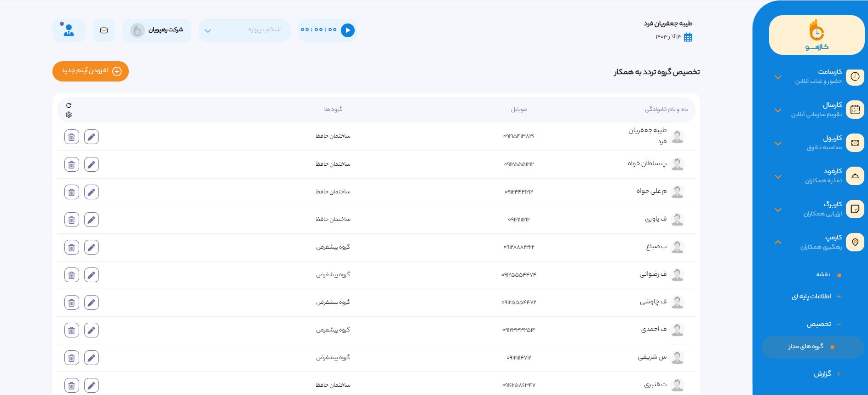Edit the row for ب صباغ
The width and height of the screenshot is (868, 395).
pos(92,247)
